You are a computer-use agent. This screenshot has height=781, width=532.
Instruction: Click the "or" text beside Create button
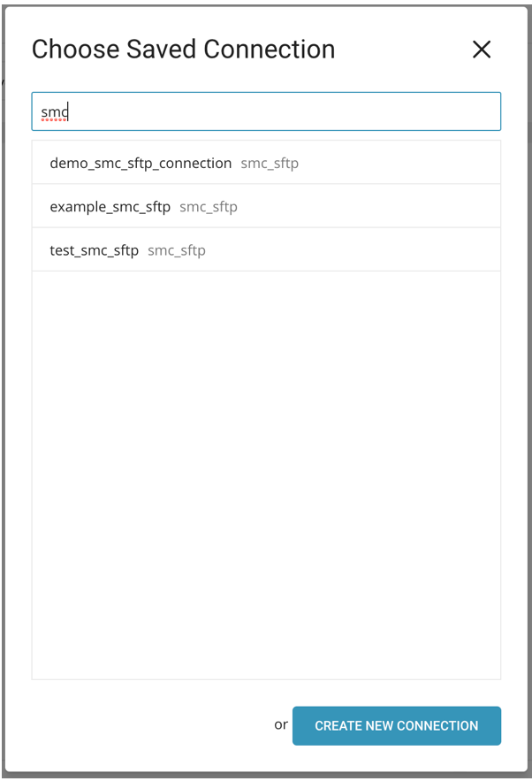pyautogui.click(x=281, y=724)
